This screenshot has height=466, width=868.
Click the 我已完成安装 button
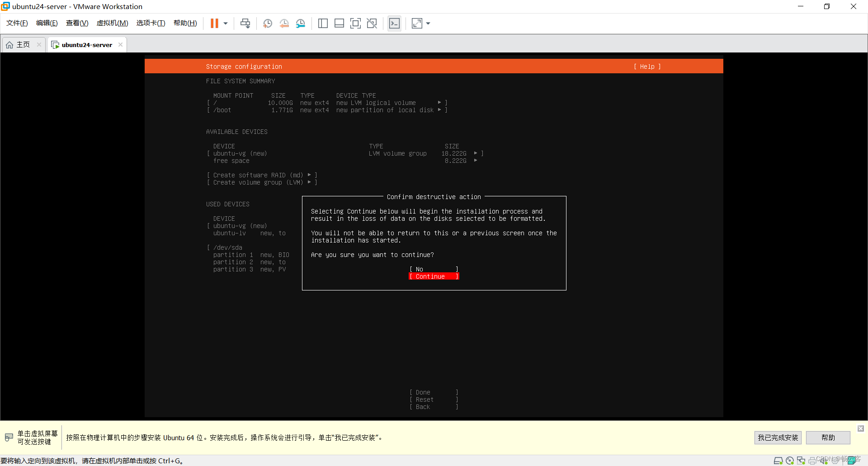(778, 437)
